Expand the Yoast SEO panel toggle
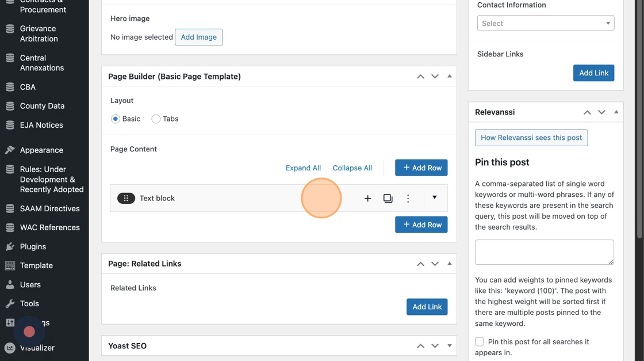The image size is (644, 361). point(450,346)
